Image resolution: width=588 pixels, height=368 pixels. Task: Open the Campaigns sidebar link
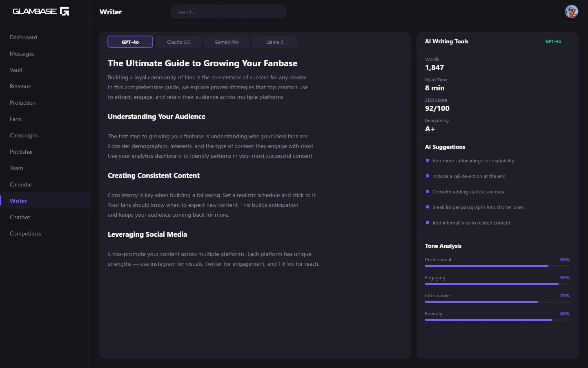click(24, 135)
